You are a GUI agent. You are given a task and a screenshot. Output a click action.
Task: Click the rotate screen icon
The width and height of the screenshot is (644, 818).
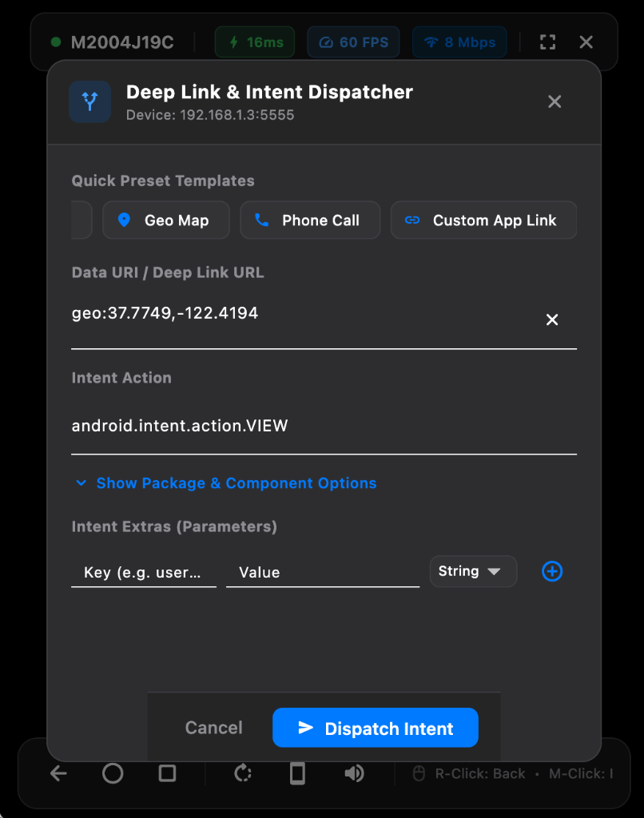pyautogui.click(x=243, y=773)
